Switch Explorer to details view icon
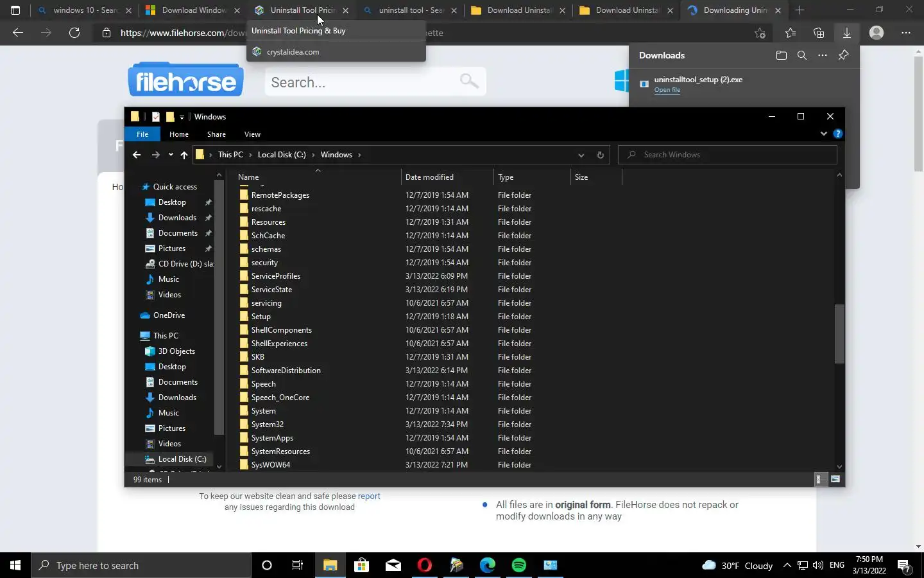Screen dimensions: 924x578 pos(819,479)
